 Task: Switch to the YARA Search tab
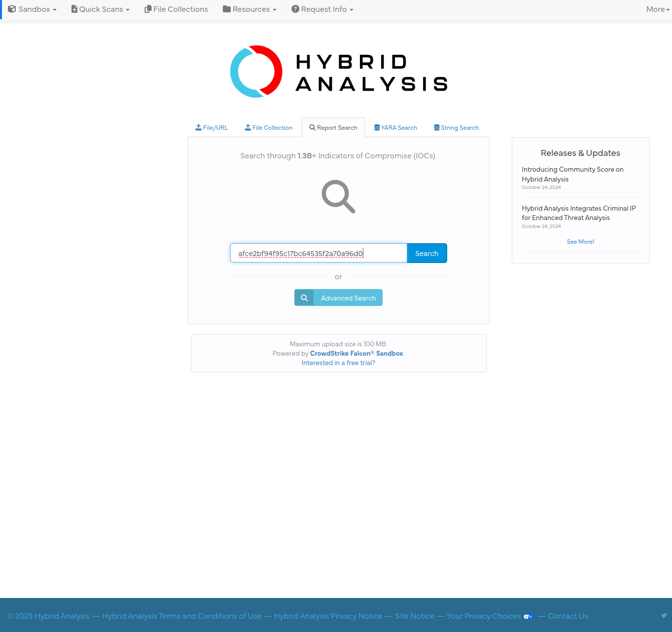coord(395,128)
